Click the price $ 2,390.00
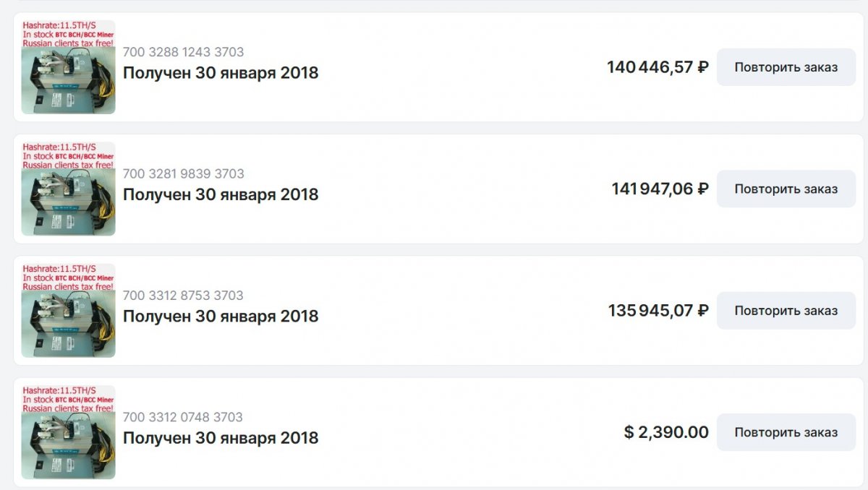 (x=666, y=432)
